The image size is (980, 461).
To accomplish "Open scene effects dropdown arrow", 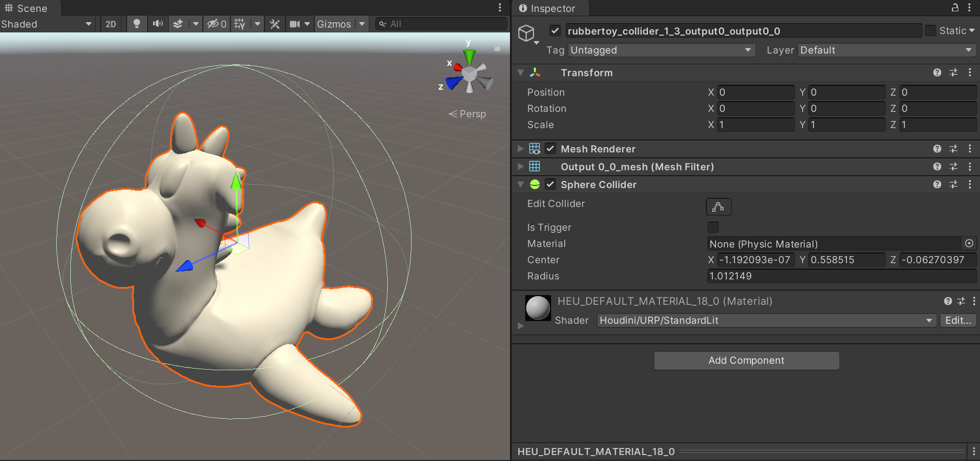I will (196, 24).
